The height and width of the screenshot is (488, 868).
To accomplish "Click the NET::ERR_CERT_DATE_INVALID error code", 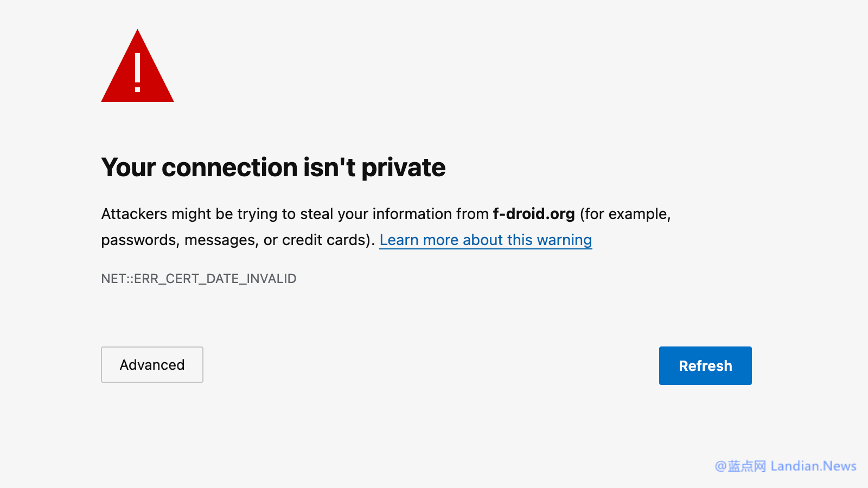I will coord(199,279).
